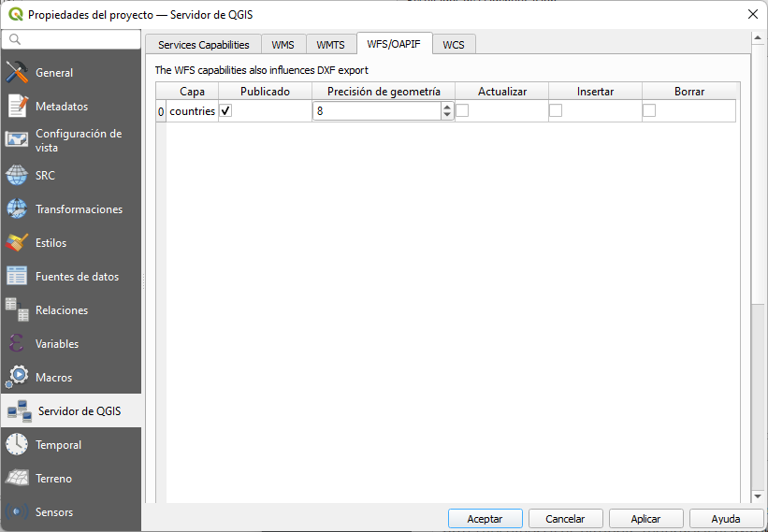The image size is (768, 532).
Task: Click the Actualizar column header
Action: click(502, 92)
